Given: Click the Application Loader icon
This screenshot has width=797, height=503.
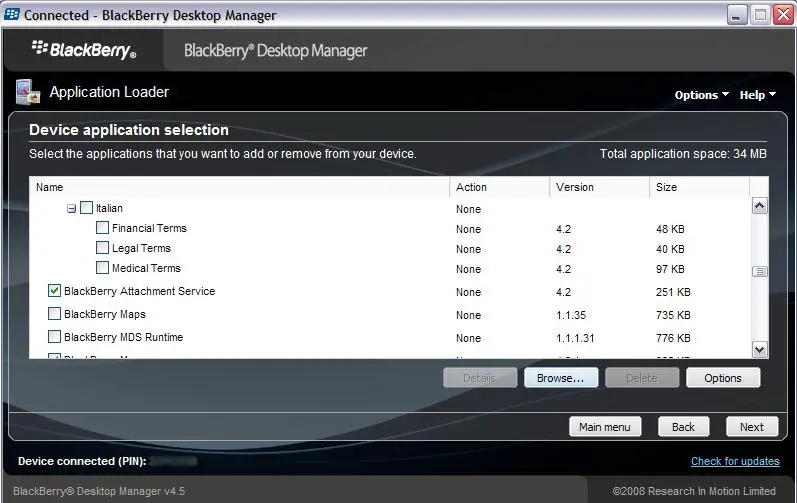Looking at the screenshot, I should click(x=28, y=92).
